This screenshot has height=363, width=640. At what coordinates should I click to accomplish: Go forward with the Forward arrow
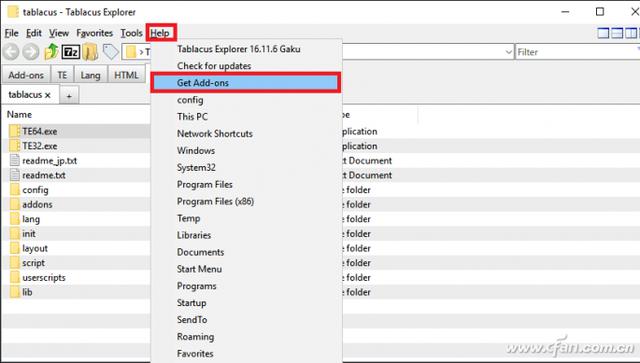[x=31, y=52]
